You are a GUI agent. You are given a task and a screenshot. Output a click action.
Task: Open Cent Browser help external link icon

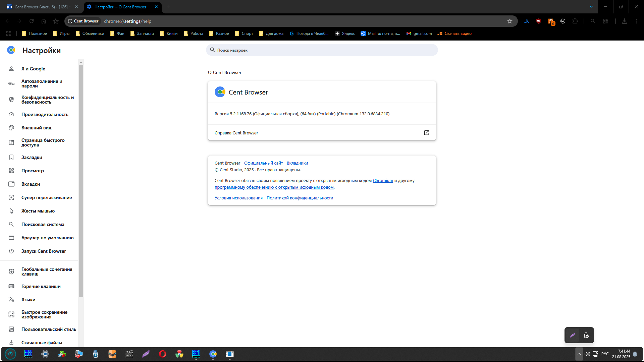pos(427,133)
